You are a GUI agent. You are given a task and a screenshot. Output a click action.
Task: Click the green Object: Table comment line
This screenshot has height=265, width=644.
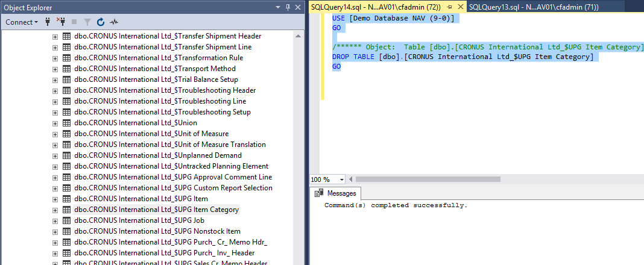[x=487, y=47]
